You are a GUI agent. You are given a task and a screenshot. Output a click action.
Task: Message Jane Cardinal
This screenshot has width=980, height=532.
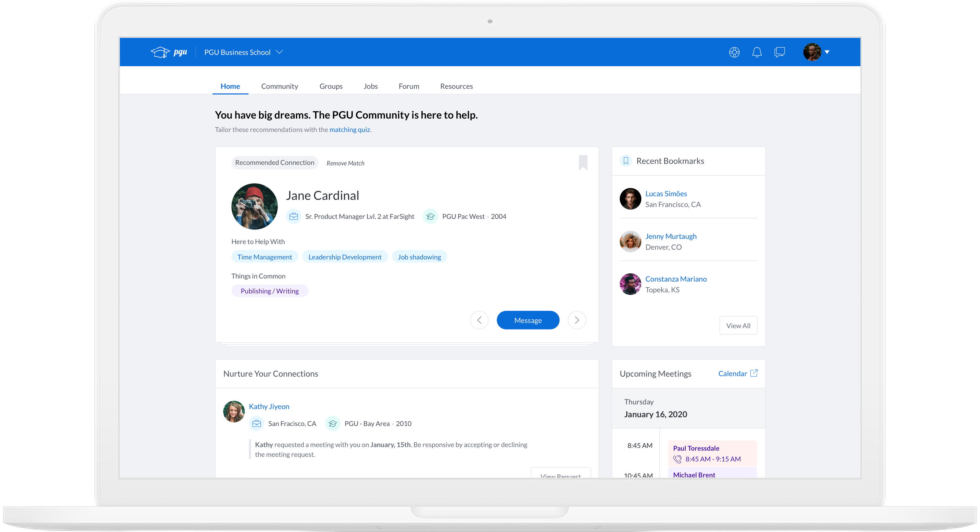coord(528,320)
